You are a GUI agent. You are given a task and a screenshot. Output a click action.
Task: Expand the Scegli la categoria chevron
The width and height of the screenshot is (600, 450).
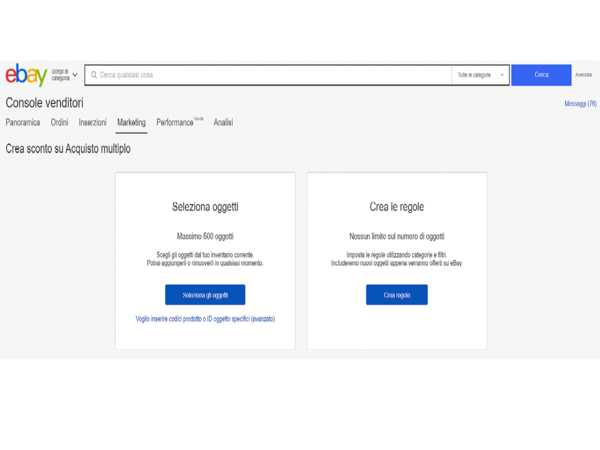[x=75, y=75]
